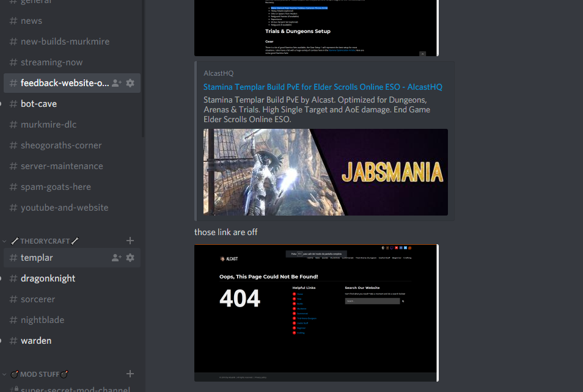Image resolution: width=583 pixels, height=392 pixels.
Task: Go to the warden channel
Action: tap(72, 341)
